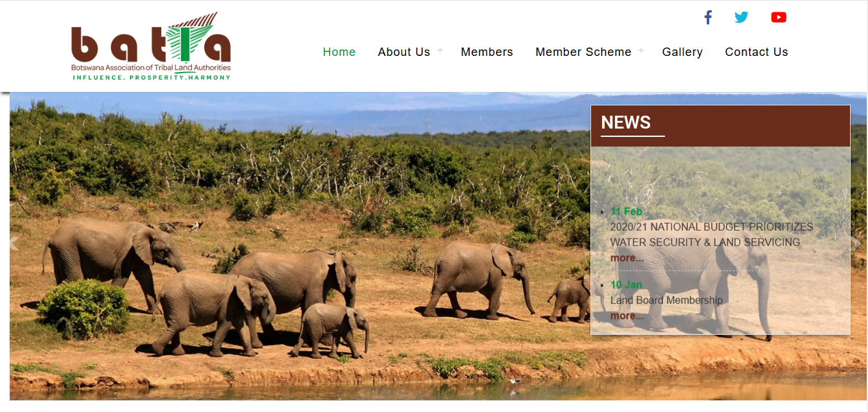
Task: Open the Twitter bird icon
Action: pos(741,17)
